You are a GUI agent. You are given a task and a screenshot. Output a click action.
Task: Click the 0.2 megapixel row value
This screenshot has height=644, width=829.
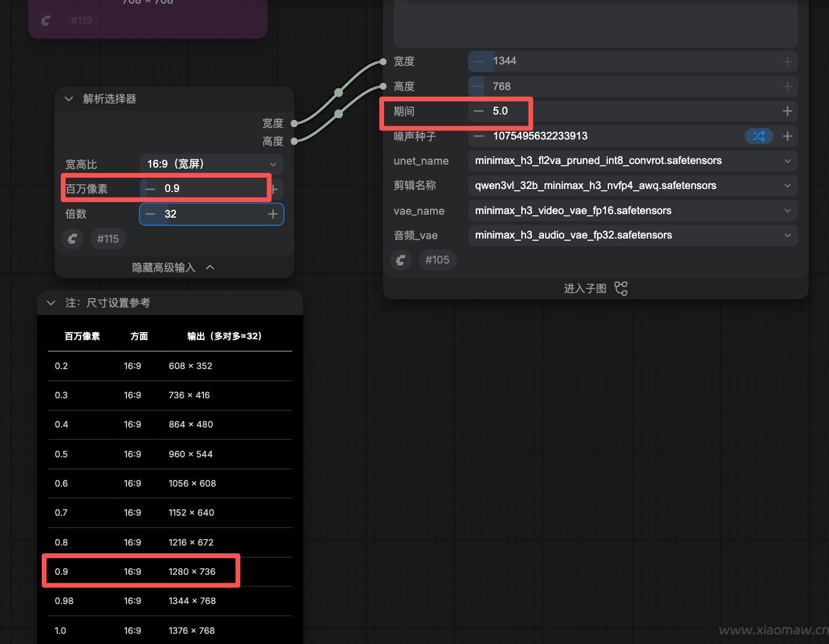coord(61,366)
